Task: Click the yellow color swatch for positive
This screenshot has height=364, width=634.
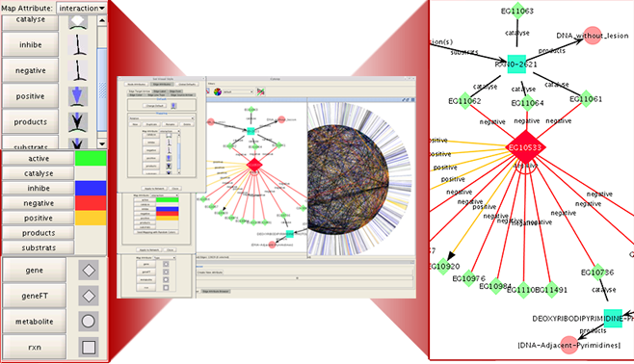Action: 91,218
